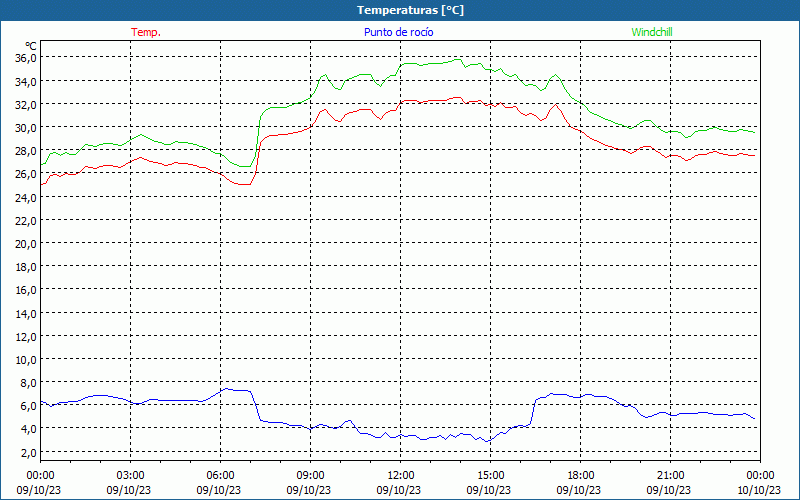The width and height of the screenshot is (800, 500).
Task: Click the 6,0 y-axis value
Action: pyautogui.click(x=28, y=406)
